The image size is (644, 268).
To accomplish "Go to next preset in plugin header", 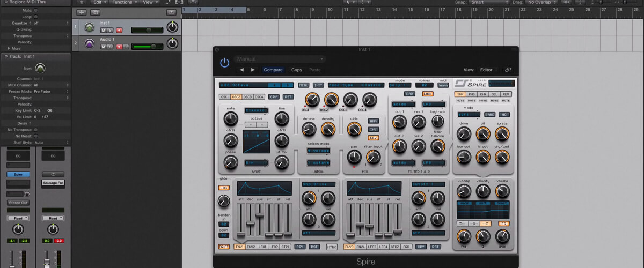I will point(253,70).
